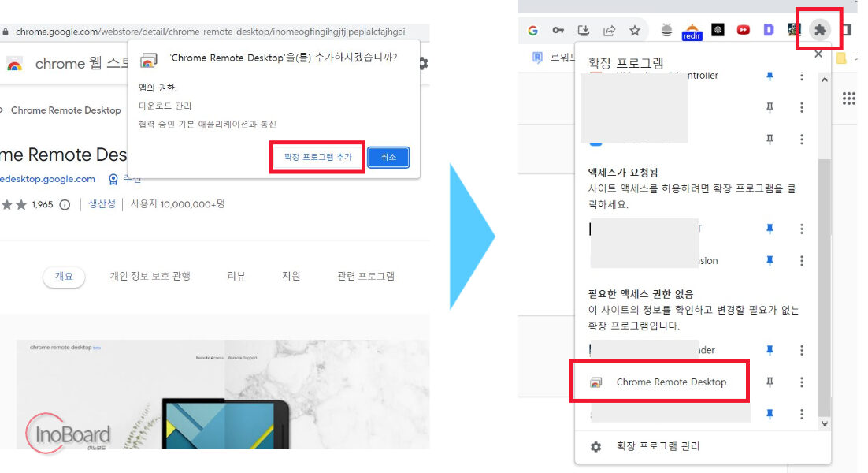Pin Chrome Remote Desktop to the toolbar
This screenshot has height=473, width=868.
770,382
